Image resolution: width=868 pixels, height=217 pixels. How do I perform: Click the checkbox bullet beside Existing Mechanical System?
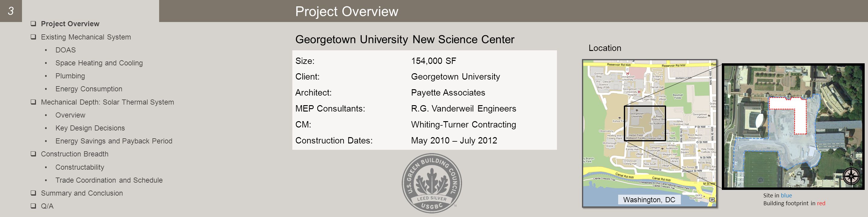pyautogui.click(x=33, y=37)
